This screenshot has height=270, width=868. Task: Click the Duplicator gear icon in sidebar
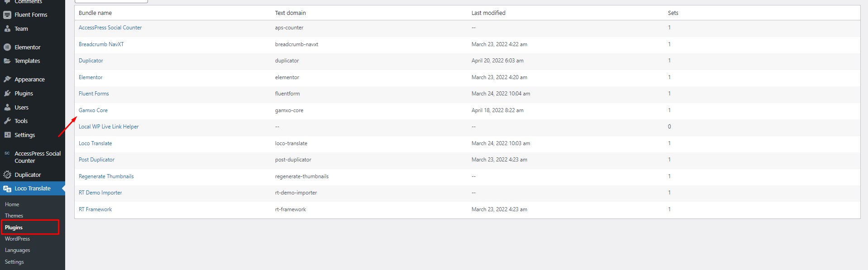[7, 175]
